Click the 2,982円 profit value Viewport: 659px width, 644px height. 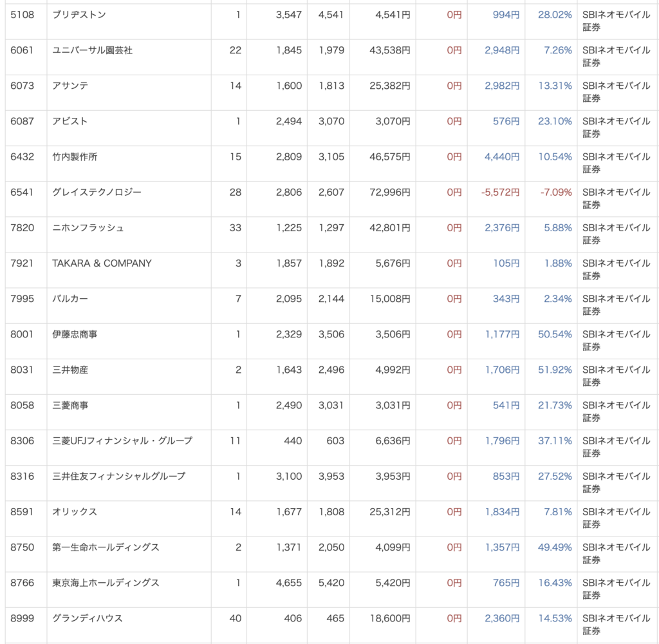click(502, 86)
